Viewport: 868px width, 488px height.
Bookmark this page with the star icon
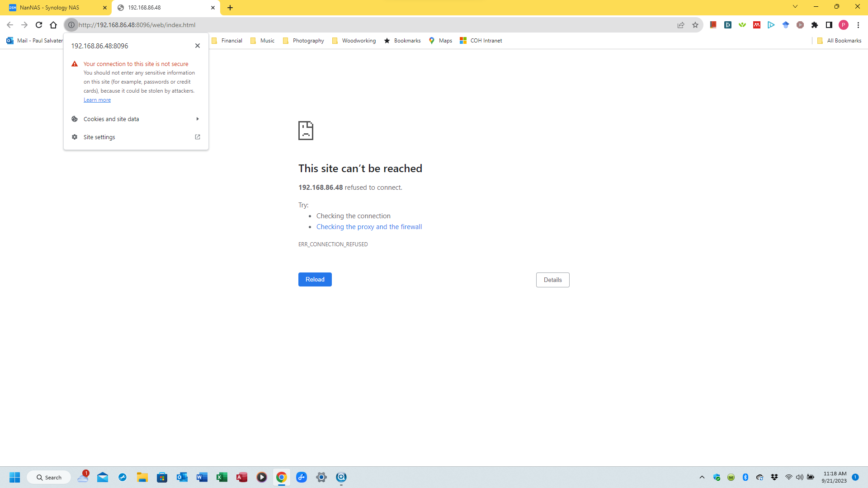695,25
